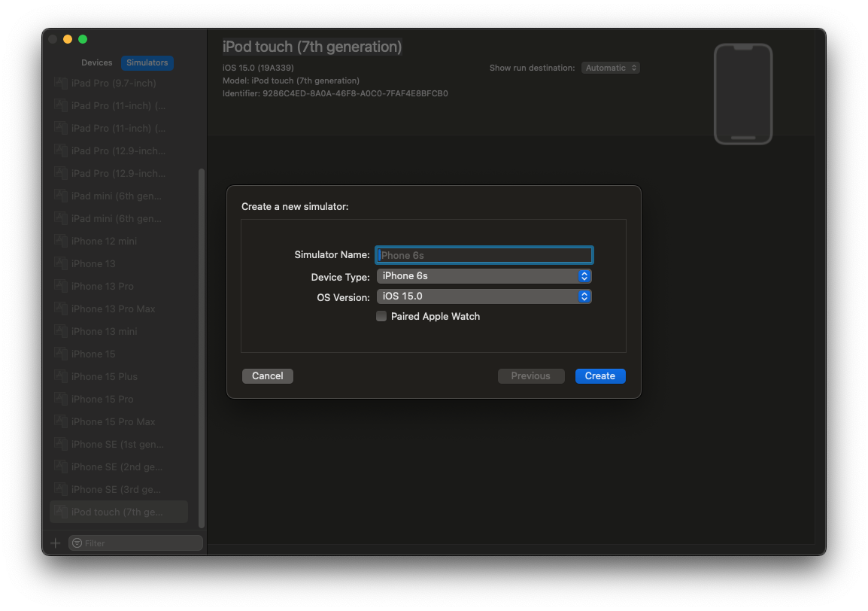Open the Show run destination Automatic dropdown
This screenshot has width=868, height=611.
(x=610, y=67)
